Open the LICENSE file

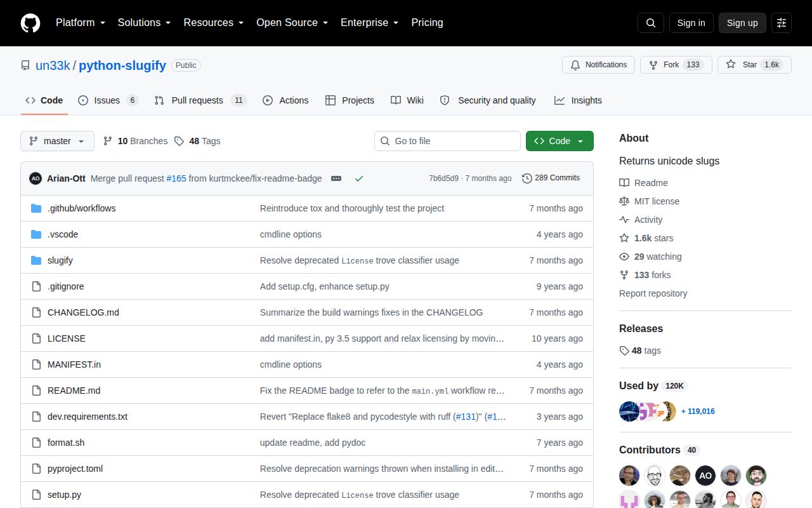pyautogui.click(x=67, y=338)
